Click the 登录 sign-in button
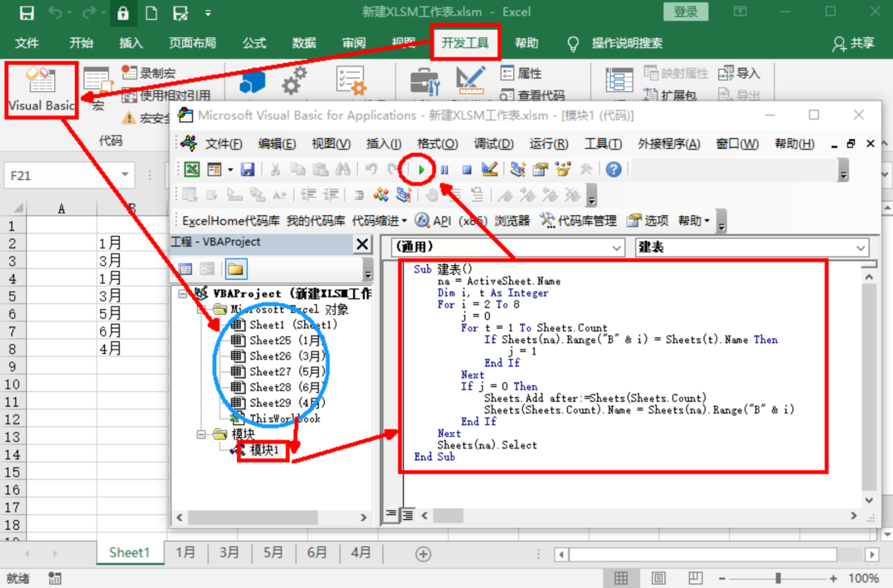This screenshot has height=588, width=893. [685, 12]
